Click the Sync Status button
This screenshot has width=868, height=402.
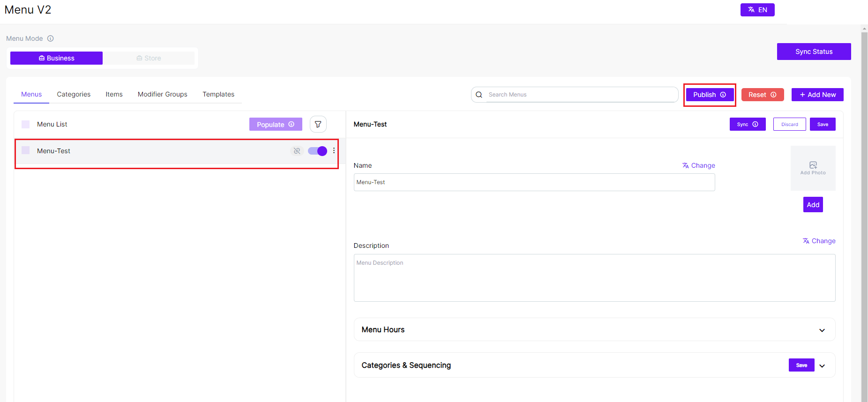(814, 52)
